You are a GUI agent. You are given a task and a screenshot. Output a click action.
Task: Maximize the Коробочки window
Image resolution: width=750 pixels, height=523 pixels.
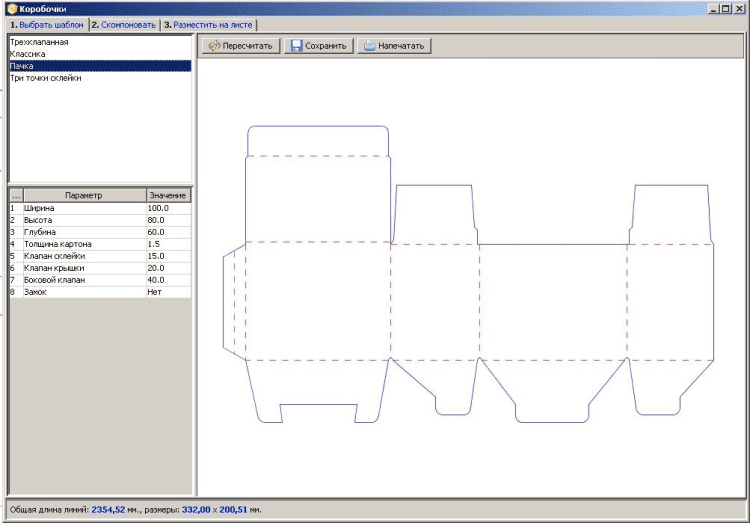pos(726,8)
